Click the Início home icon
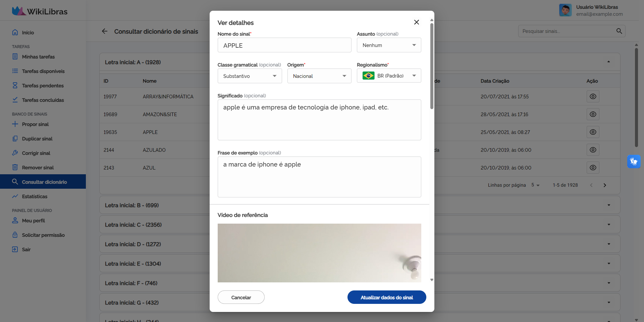 pos(15,32)
